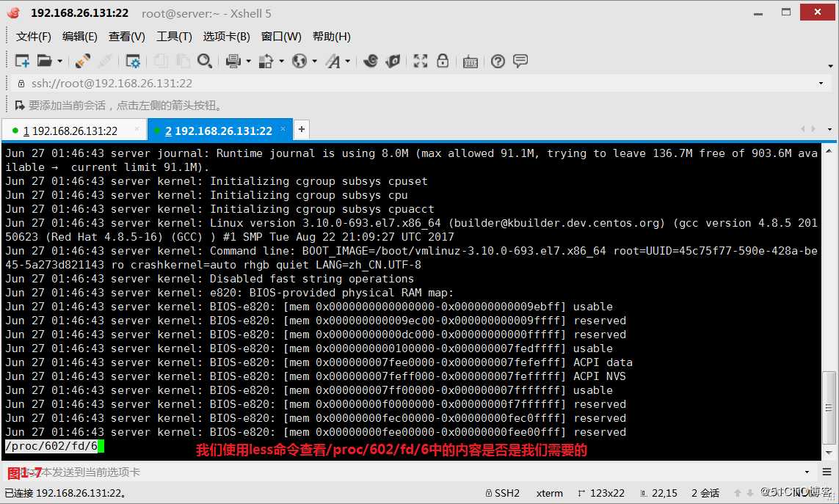Viewport: 839px width, 504px height.
Task: Click the '2 会话' session count
Action: (705, 493)
